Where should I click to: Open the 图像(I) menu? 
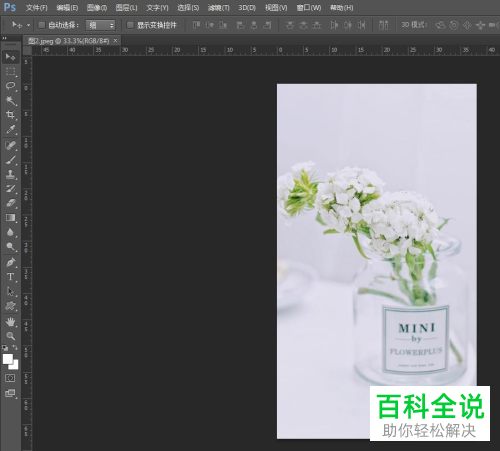pyautogui.click(x=97, y=8)
